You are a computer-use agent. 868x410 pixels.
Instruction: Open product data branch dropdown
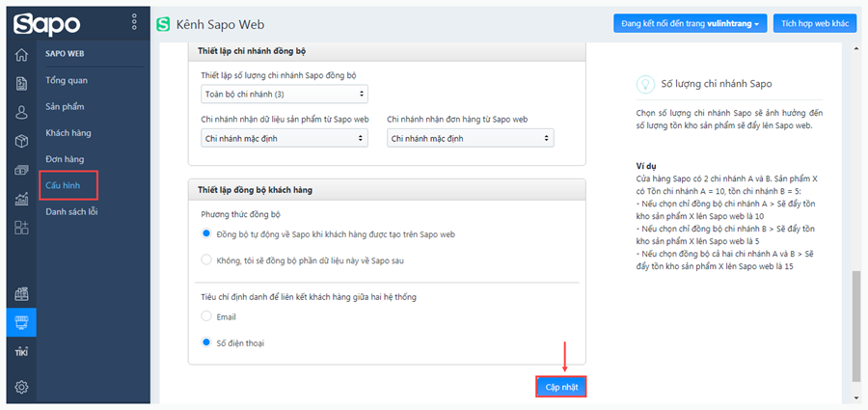point(284,139)
